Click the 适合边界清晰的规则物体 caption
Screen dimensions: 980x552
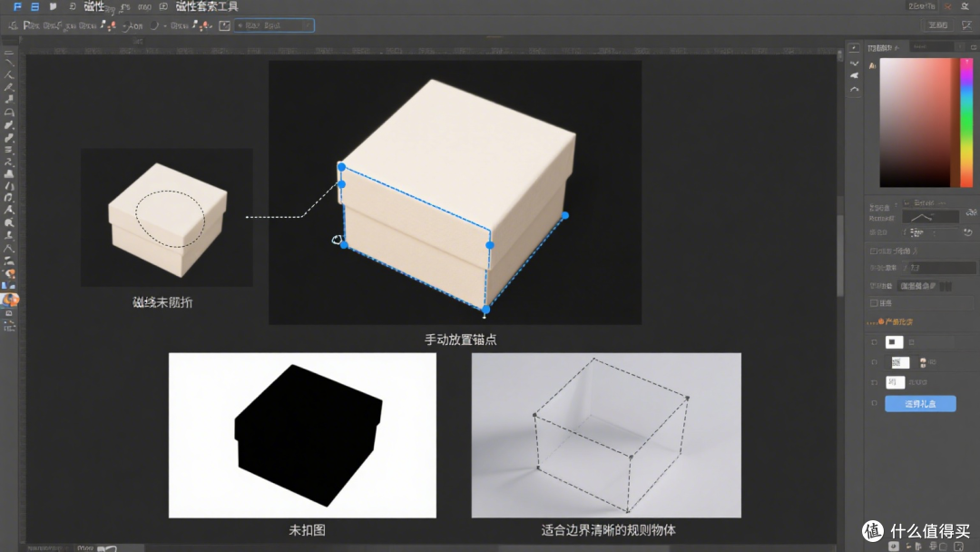click(x=608, y=530)
